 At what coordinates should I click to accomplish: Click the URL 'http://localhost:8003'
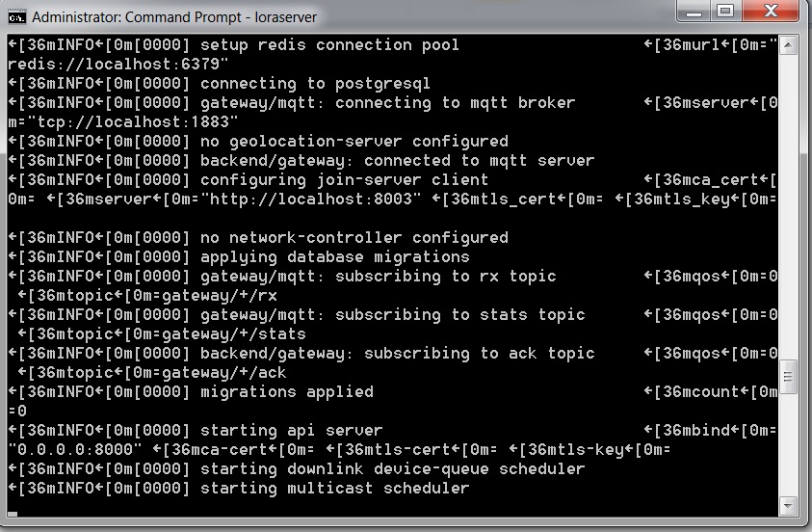click(311, 199)
